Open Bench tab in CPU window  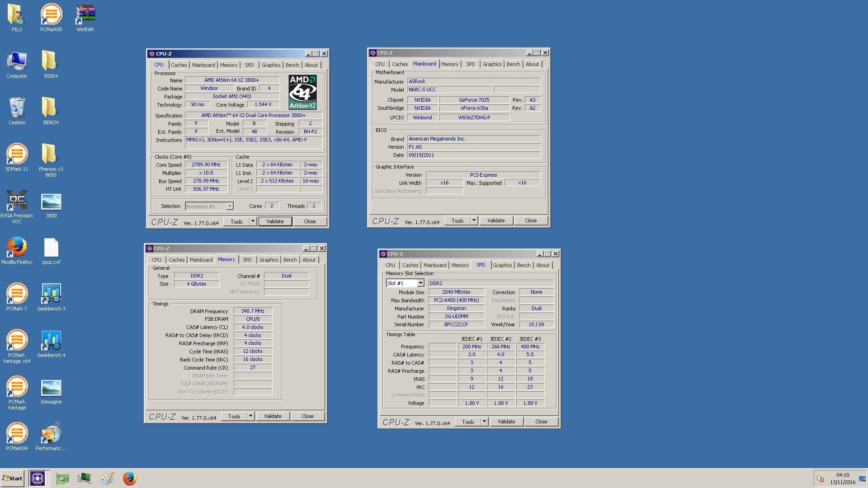click(x=292, y=65)
